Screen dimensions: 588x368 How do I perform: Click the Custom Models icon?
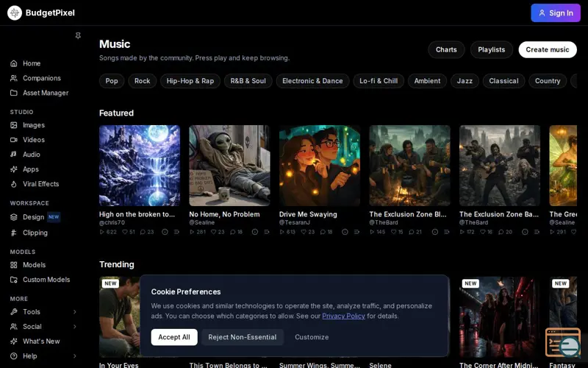click(14, 280)
